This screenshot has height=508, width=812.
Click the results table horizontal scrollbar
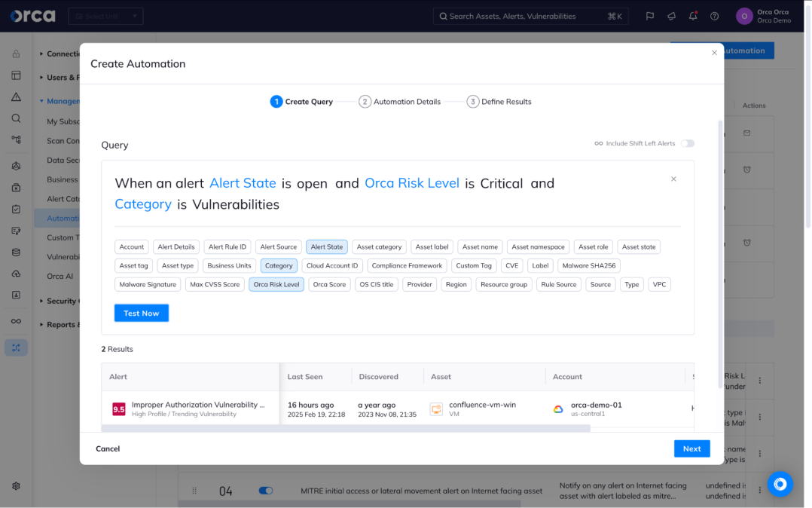tap(346, 428)
